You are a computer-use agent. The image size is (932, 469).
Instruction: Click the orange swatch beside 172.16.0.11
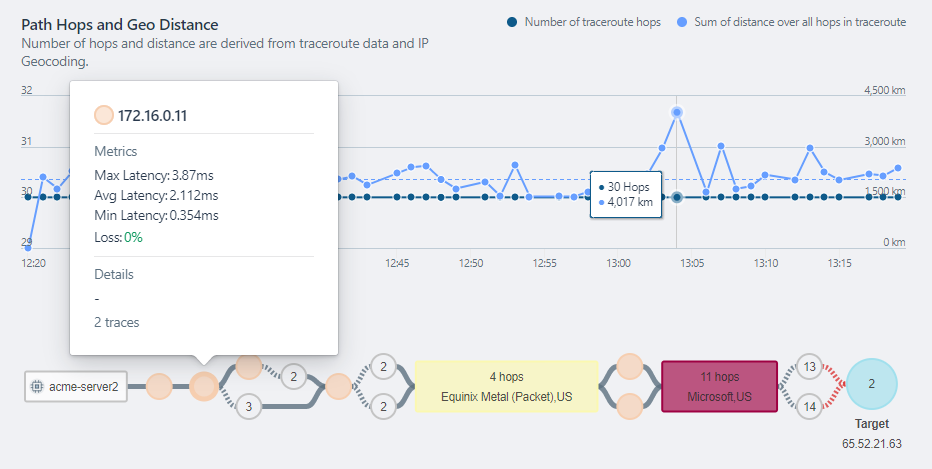tap(103, 115)
